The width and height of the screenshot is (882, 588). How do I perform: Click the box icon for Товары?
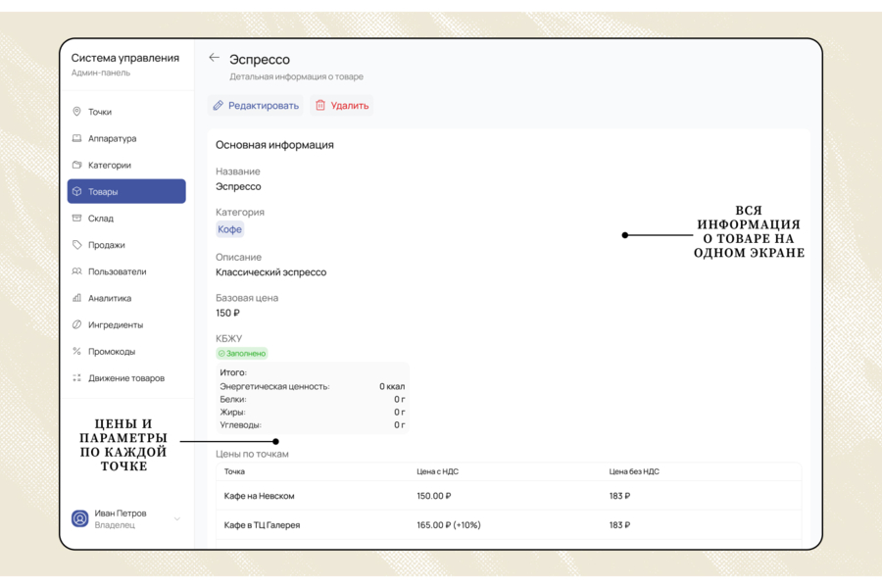point(77,191)
